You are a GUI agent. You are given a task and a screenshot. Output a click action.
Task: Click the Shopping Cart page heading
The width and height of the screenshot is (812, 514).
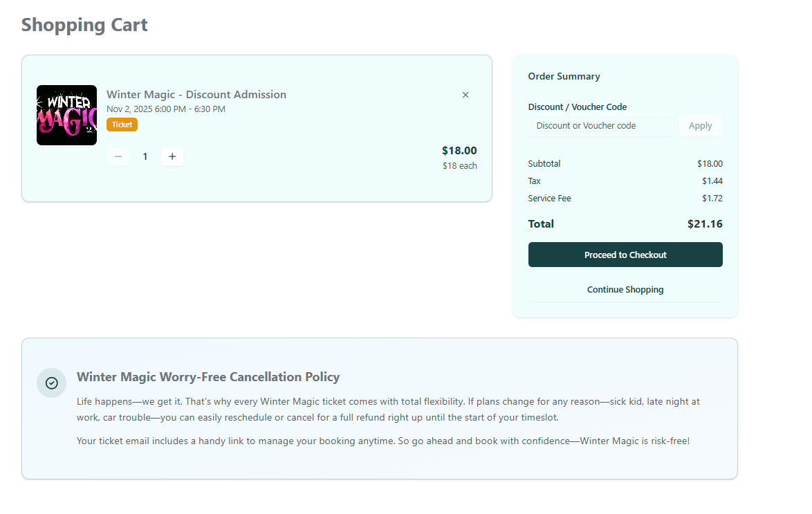pyautogui.click(x=84, y=25)
